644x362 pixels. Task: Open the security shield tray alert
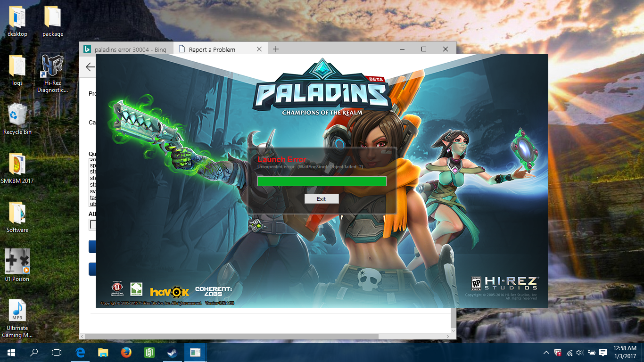(558, 353)
